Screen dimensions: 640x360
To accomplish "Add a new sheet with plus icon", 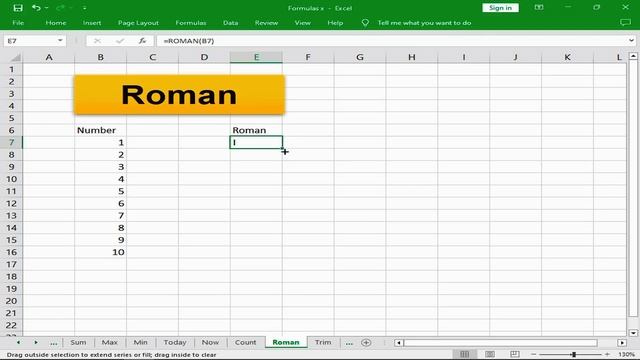I will [x=366, y=342].
